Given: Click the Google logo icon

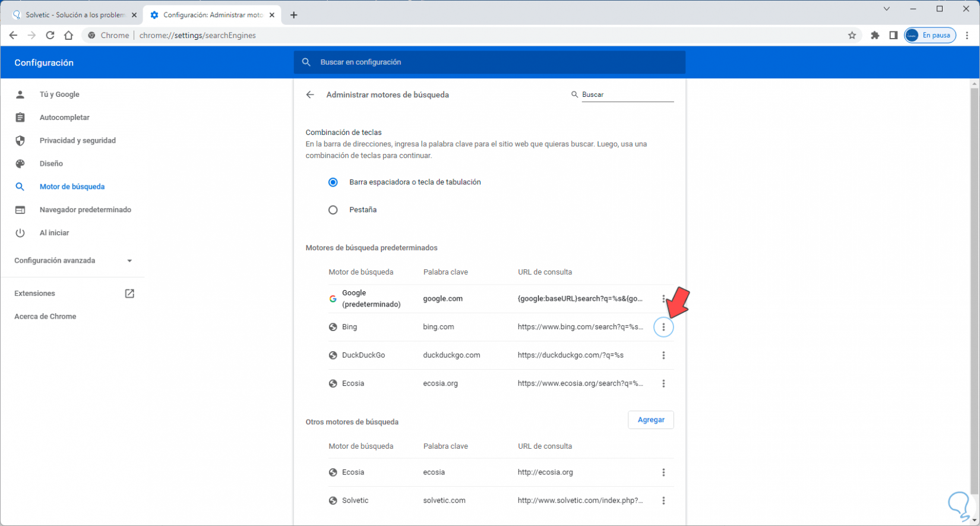Looking at the screenshot, I should pyautogui.click(x=333, y=298).
